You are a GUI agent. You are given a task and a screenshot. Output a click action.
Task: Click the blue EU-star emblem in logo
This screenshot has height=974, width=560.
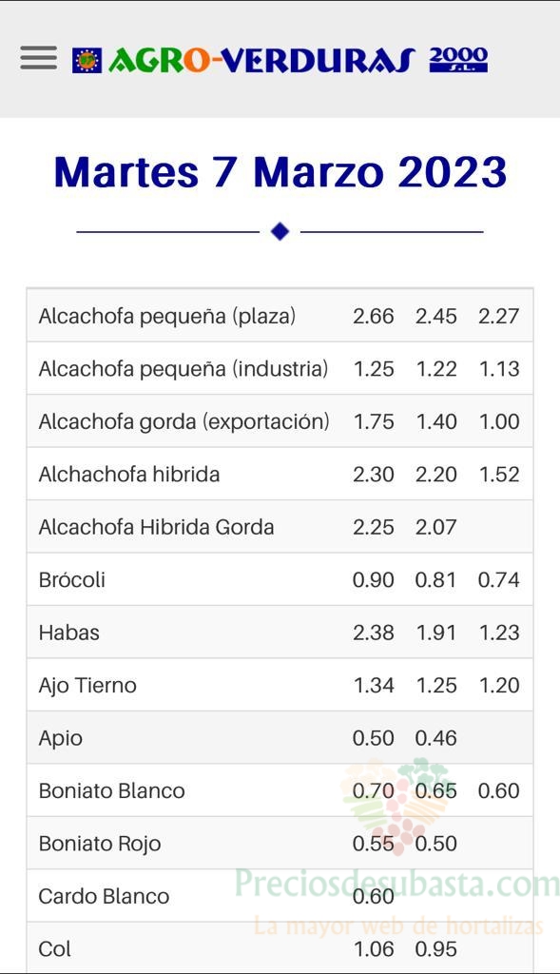87,61
